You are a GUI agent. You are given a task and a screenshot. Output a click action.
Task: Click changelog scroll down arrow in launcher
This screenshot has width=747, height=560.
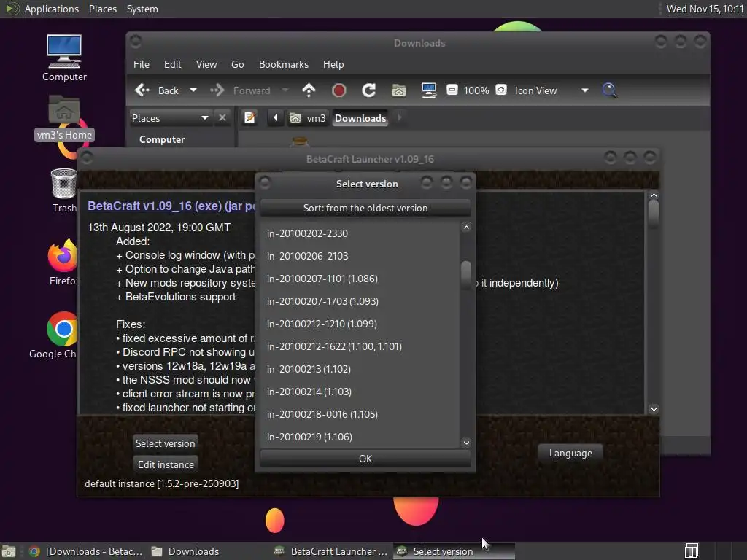pyautogui.click(x=654, y=409)
